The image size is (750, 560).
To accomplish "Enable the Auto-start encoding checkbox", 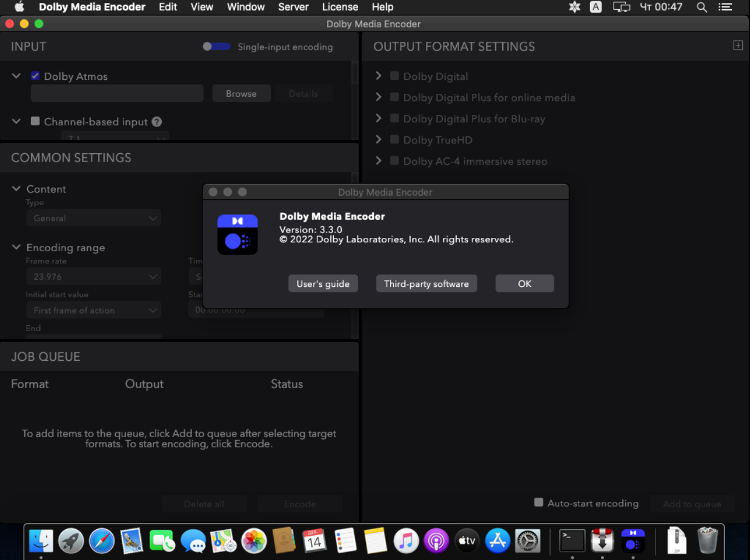I will coord(539,502).
